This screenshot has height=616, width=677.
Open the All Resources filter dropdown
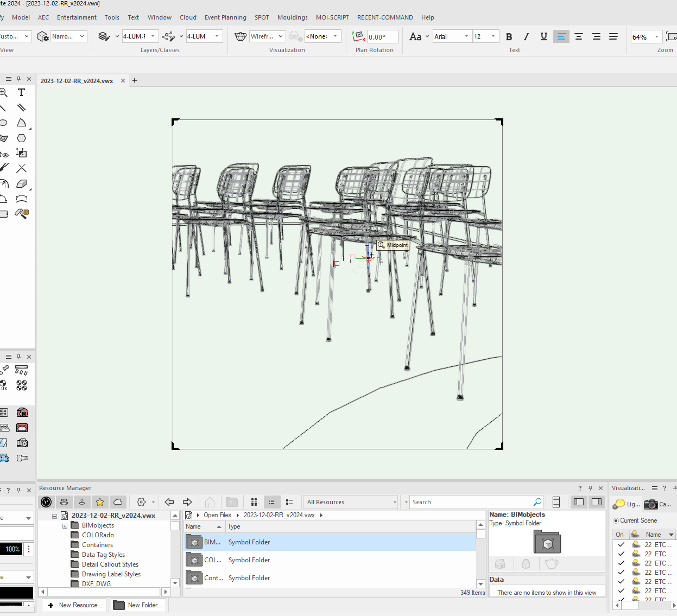click(x=395, y=502)
